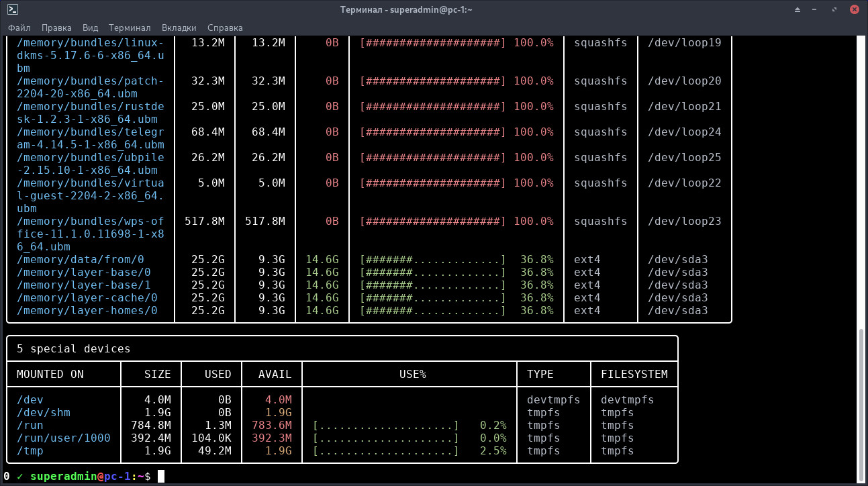Click the 32.3M size of patch bundle
The image size is (868, 486).
click(208, 81)
